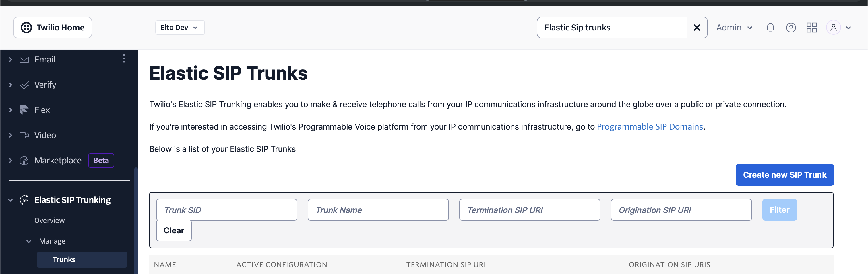Focus the Termination SIP URI filter field
This screenshot has width=868, height=274.
(529, 210)
